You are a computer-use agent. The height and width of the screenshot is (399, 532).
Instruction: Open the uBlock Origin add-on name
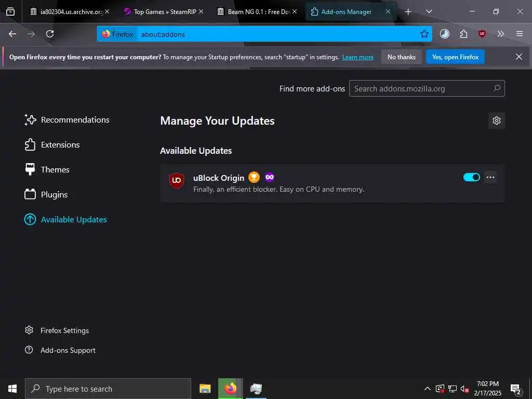click(219, 178)
